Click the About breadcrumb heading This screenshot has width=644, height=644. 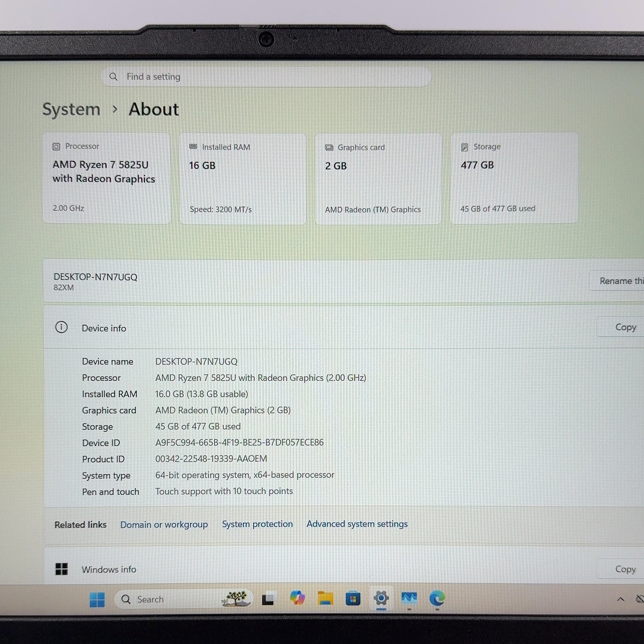[154, 109]
